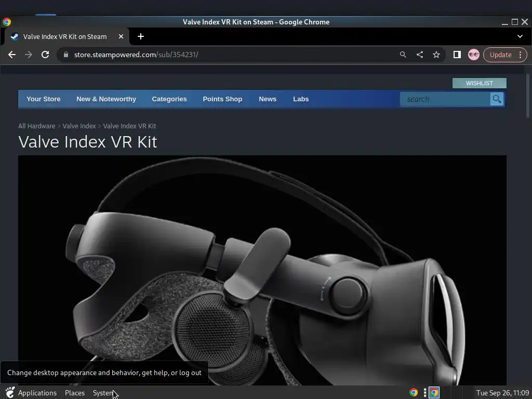
Task: Click the Update button in Chrome
Action: click(x=500, y=55)
